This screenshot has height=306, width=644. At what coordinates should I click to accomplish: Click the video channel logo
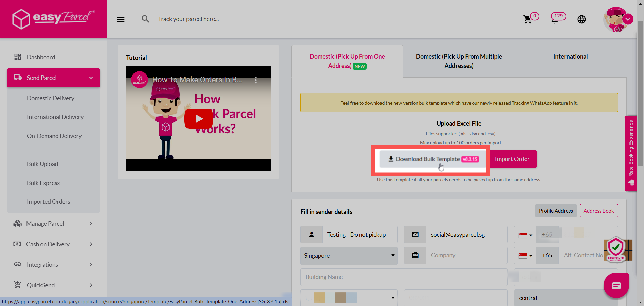[140, 80]
